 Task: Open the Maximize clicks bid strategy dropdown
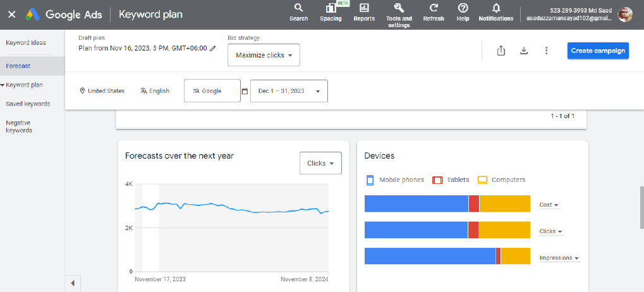[264, 55]
